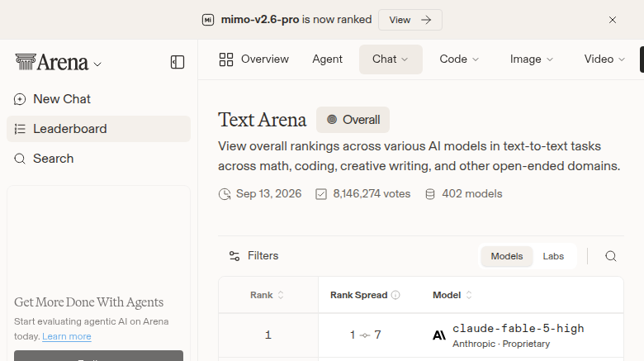The width and height of the screenshot is (644, 361).
Task: Click the View button in the banner
Action: [x=410, y=20]
